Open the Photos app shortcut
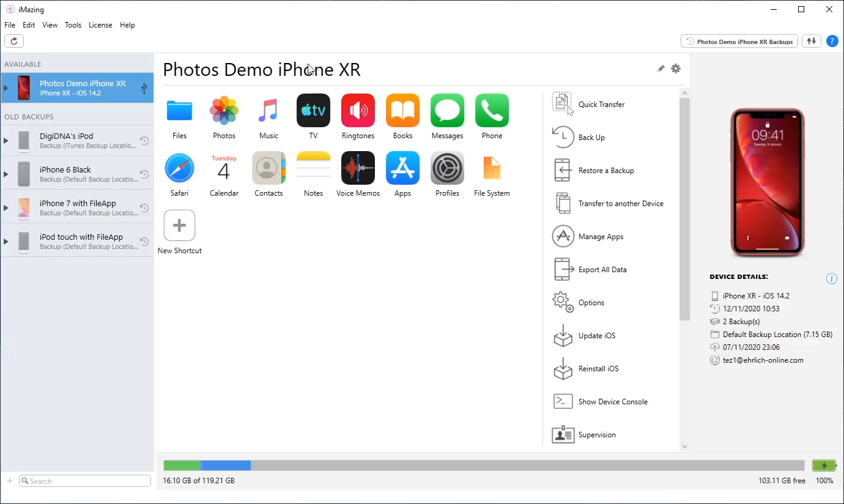 click(x=224, y=111)
